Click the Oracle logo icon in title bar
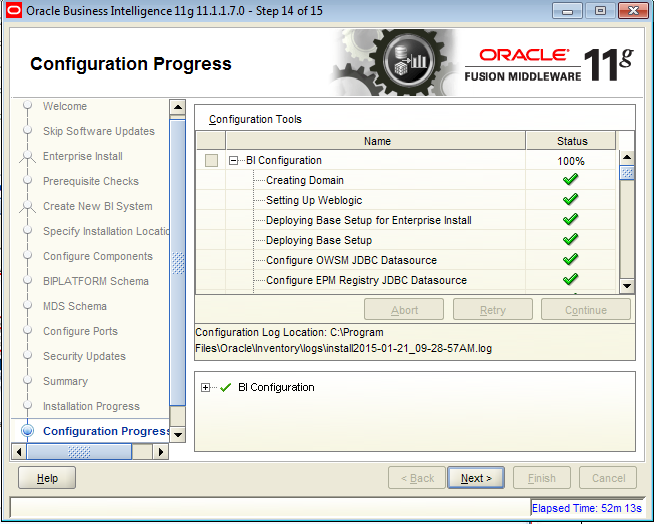This screenshot has height=524, width=654. click(13, 10)
